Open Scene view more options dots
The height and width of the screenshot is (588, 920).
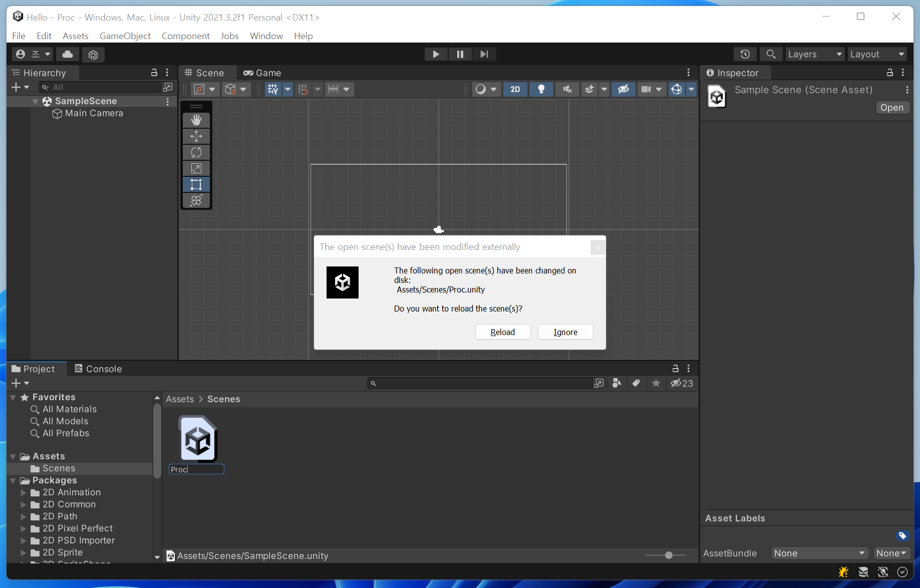689,73
